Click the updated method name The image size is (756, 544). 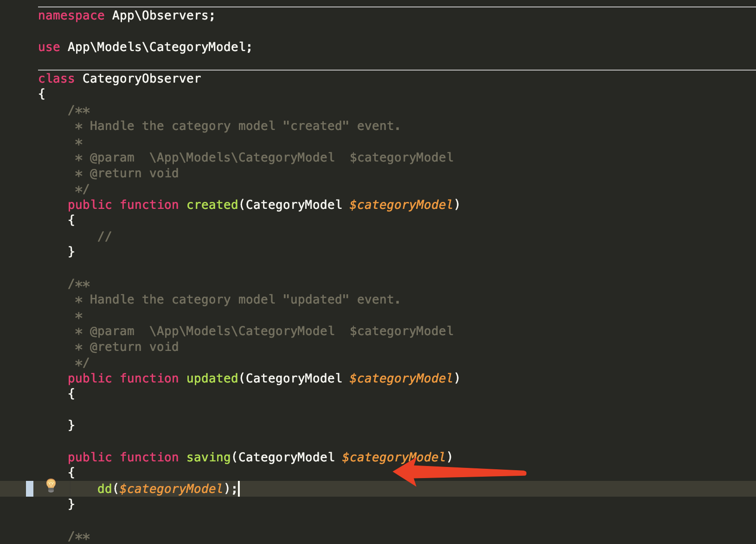tap(212, 378)
